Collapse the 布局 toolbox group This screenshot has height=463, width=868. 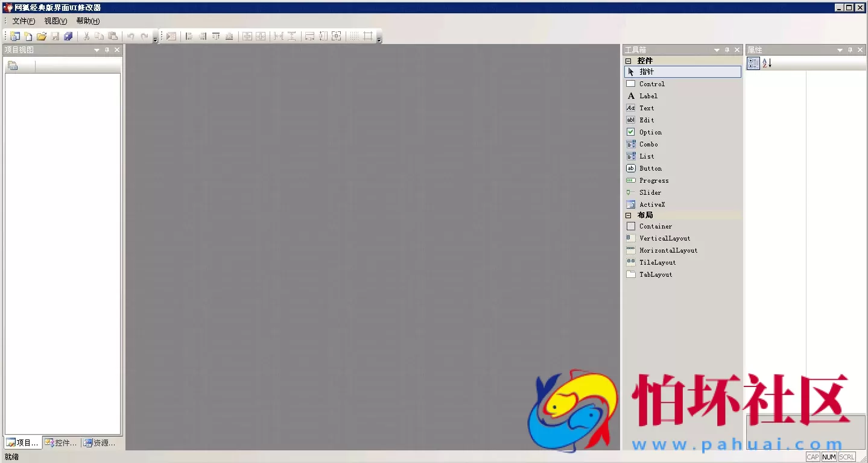(628, 215)
